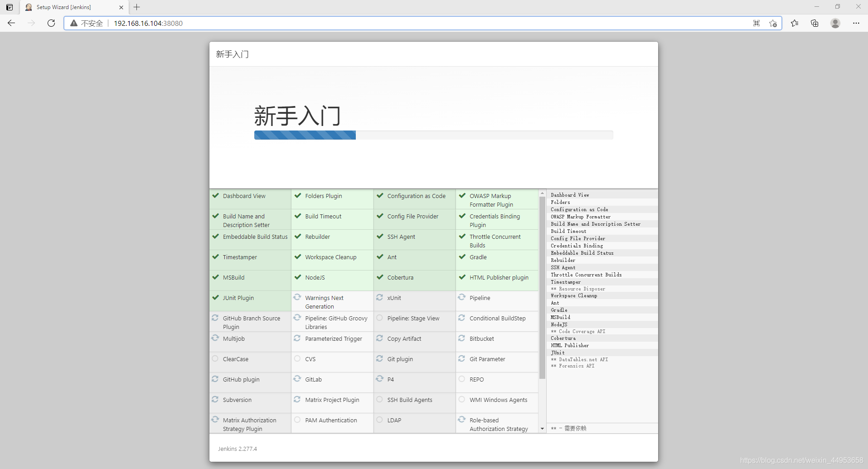The height and width of the screenshot is (469, 868).
Task: Click the refresh icon beside Pipeline
Action: tap(462, 297)
